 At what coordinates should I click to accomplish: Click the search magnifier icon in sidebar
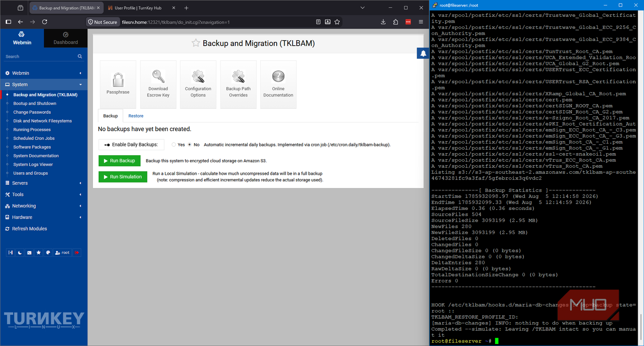pos(80,57)
